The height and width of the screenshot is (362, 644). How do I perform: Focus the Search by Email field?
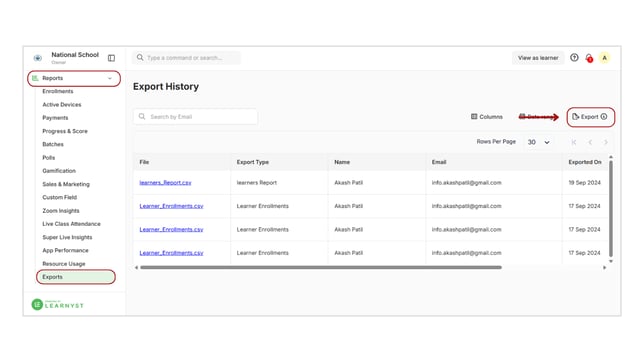point(196,117)
